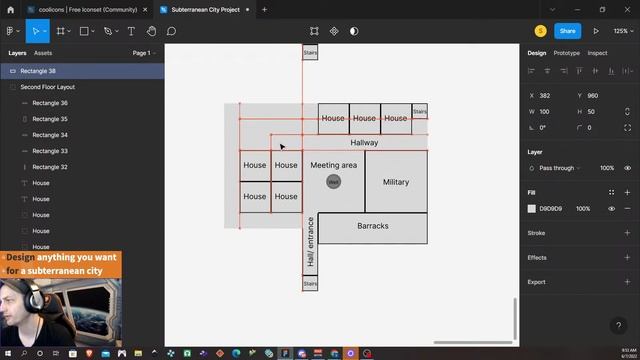Open the Move tool dropdown arrow
The image size is (640, 360).
(44, 31)
